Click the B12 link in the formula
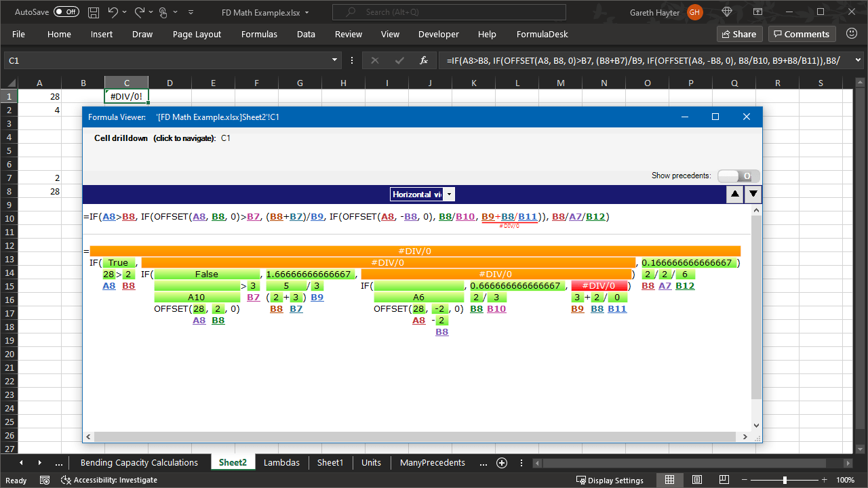 point(595,217)
